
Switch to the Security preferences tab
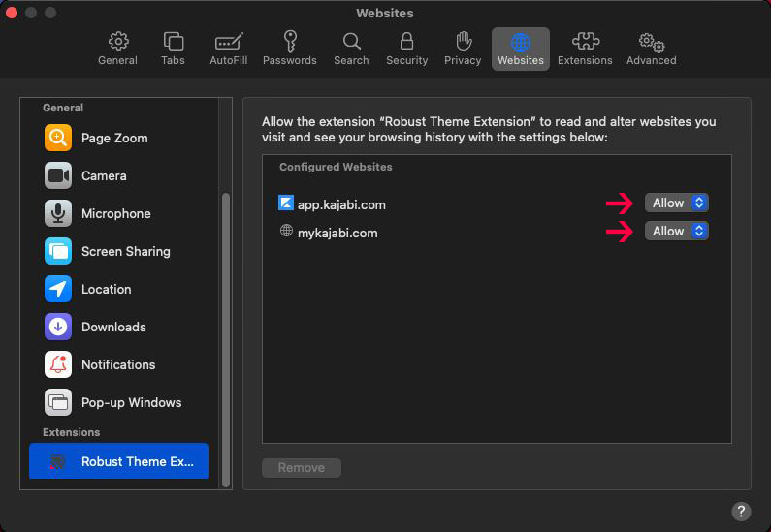(x=406, y=48)
